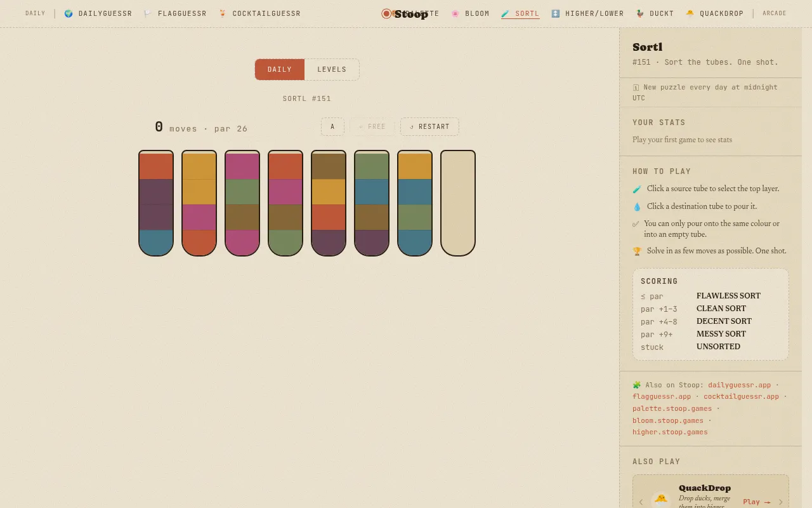812x508 pixels.
Task: Click the QuackDrop card title
Action: point(705,488)
